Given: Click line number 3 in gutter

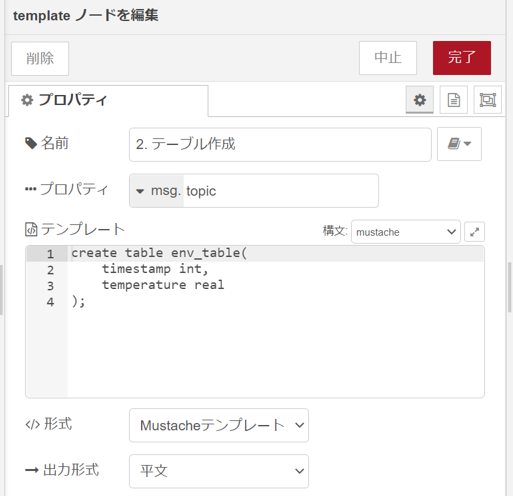Looking at the screenshot, I should [50, 286].
